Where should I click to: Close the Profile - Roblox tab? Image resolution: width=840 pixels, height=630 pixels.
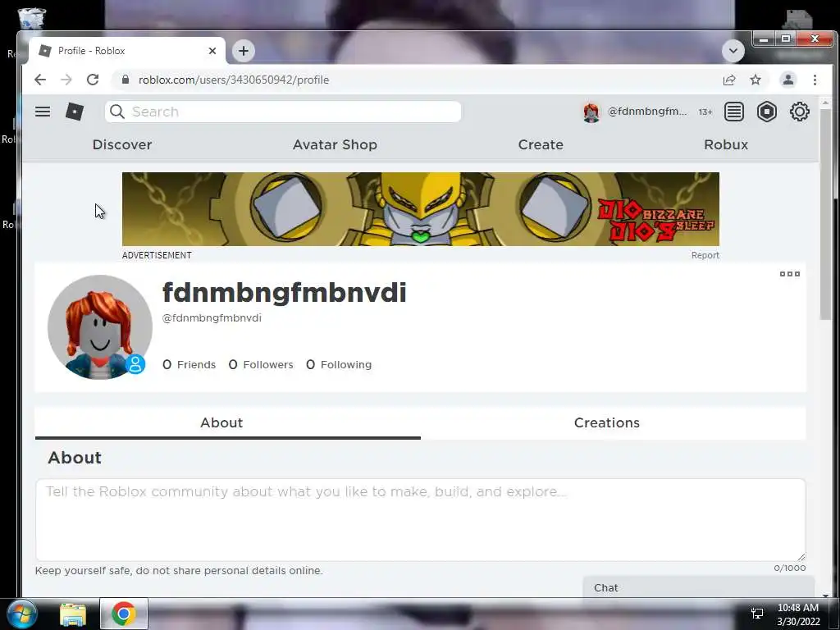point(212,51)
